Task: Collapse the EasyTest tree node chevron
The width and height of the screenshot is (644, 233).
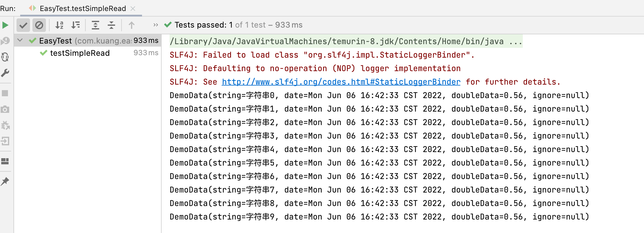Action: coord(20,40)
